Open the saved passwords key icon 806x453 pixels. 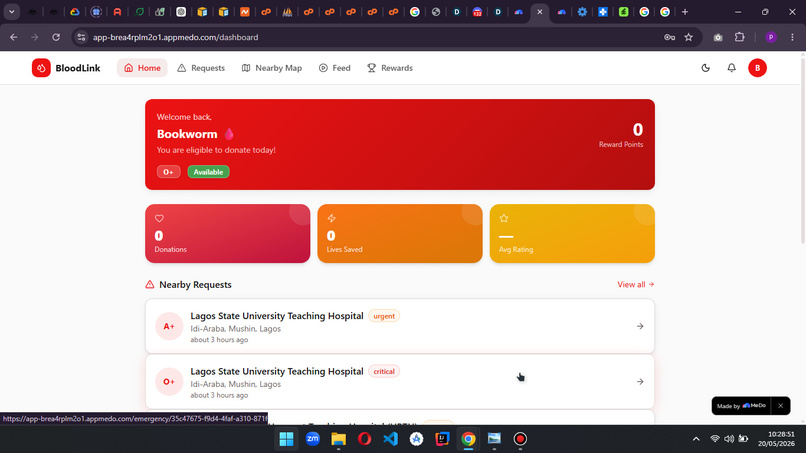669,37
